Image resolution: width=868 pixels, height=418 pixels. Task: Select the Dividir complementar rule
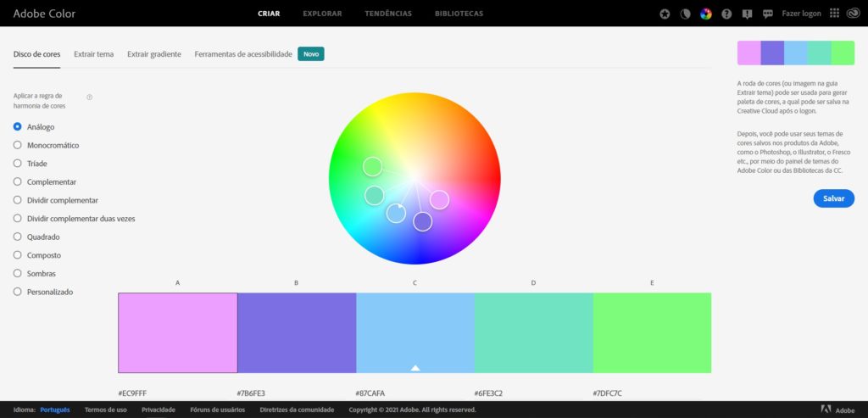[55, 200]
